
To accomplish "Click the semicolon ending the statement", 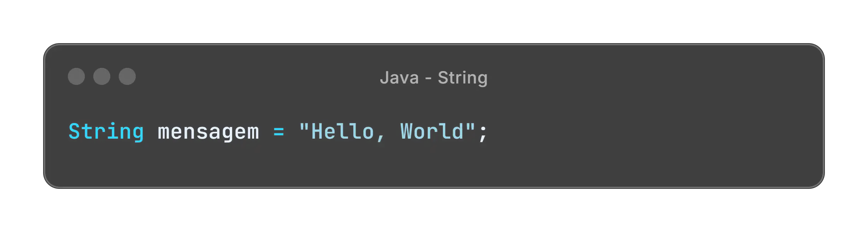I will pyautogui.click(x=483, y=133).
